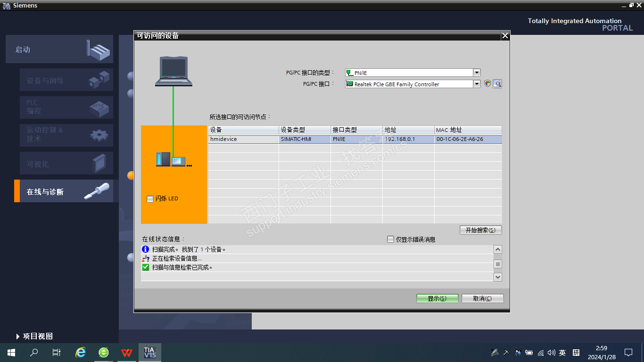Image resolution: width=644 pixels, height=362 pixels.
Task: Click the 192.168.0.1 address cell
Action: 409,139
